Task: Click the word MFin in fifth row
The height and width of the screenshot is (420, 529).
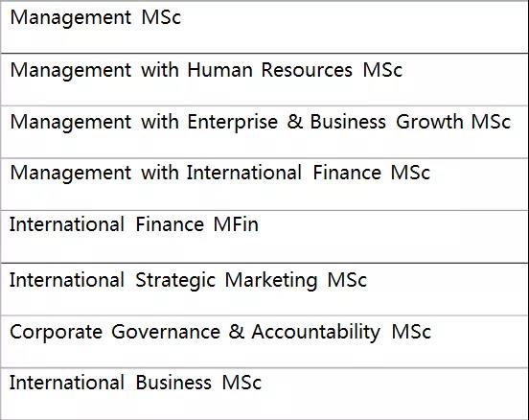Action: [236, 224]
